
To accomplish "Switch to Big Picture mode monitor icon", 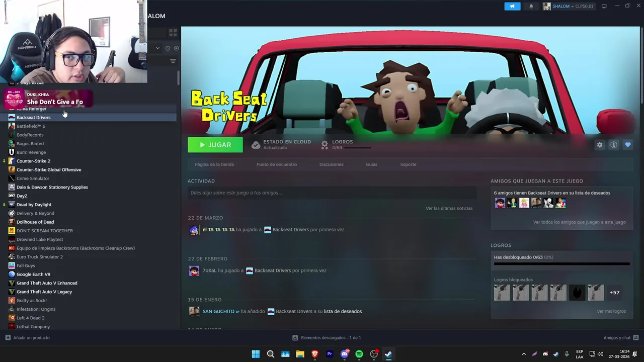I will point(604,6).
